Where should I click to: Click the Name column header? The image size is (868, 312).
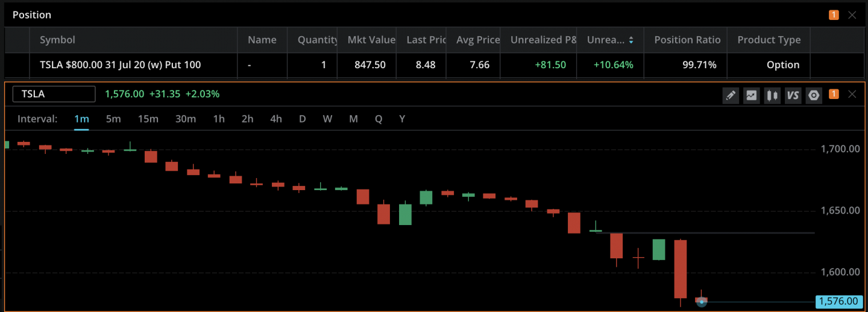click(x=262, y=40)
